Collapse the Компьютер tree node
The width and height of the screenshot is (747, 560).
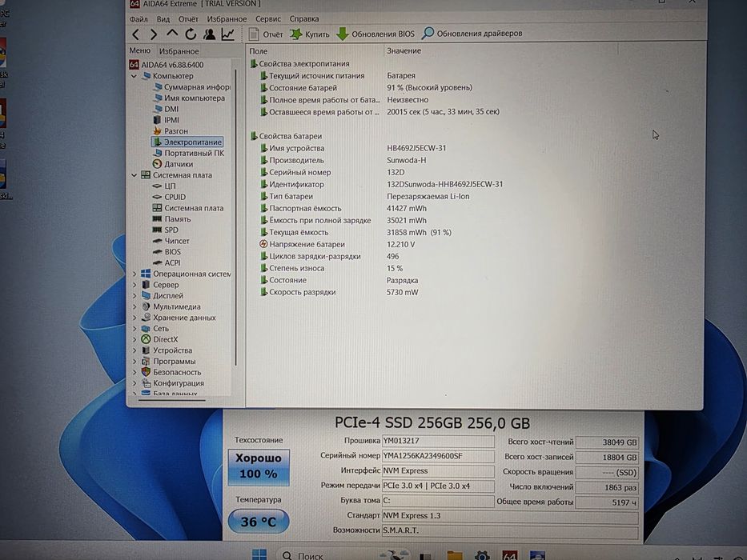point(134,76)
